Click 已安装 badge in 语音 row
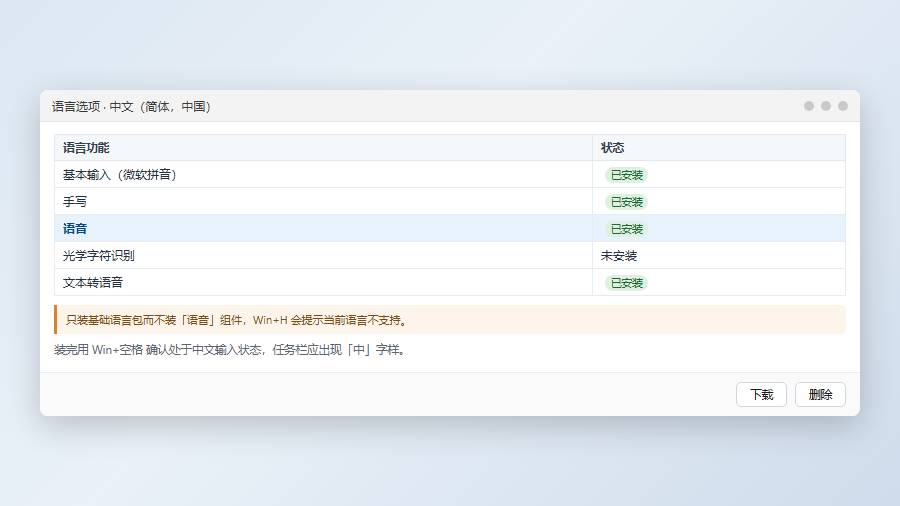 point(626,229)
